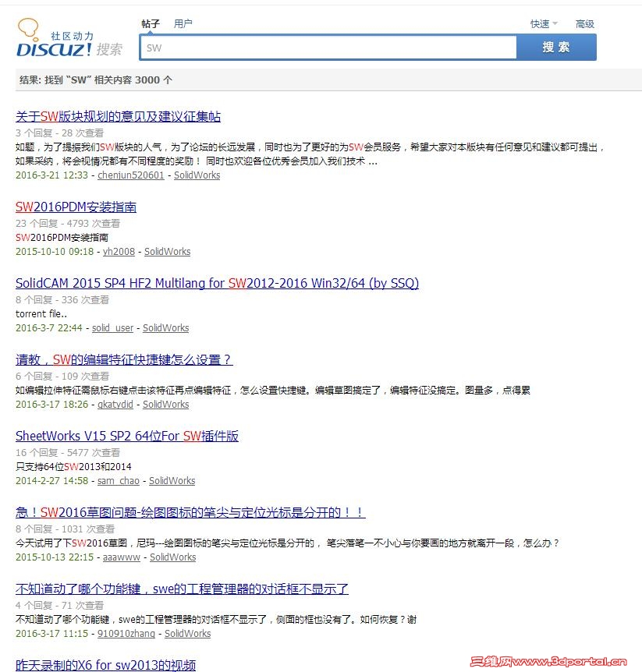Open thread 关于SW版块规划的意见及建议征集帖
642x672 pixels.
click(x=118, y=115)
